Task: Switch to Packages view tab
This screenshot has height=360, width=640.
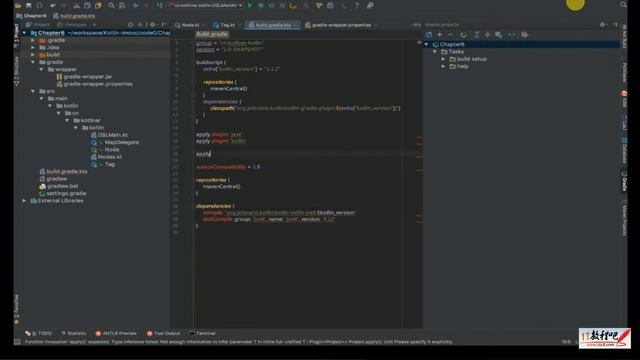Action: pyautogui.click(x=75, y=25)
